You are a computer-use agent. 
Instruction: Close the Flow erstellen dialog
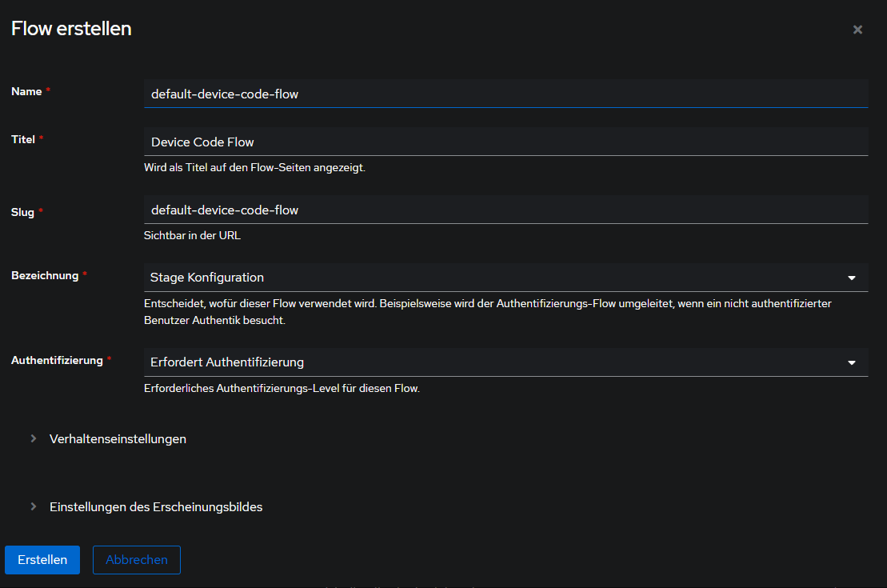857,30
